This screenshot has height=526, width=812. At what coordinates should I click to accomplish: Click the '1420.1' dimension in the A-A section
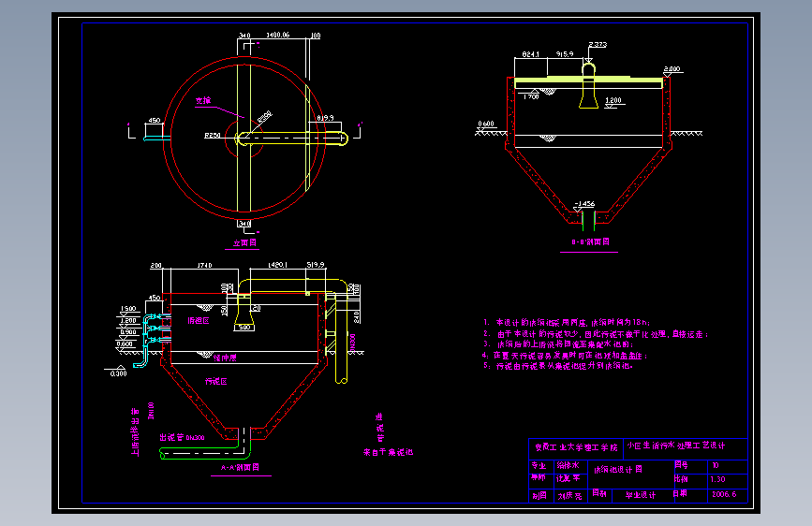(277, 265)
